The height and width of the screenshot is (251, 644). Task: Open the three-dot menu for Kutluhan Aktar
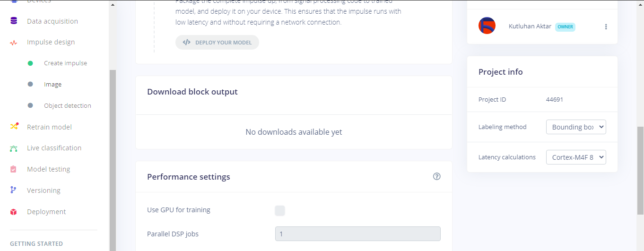[x=606, y=27]
